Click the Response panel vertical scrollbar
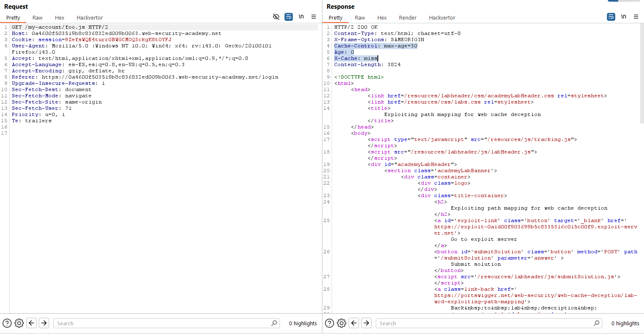This screenshot has width=644, height=334. tap(642, 73)
